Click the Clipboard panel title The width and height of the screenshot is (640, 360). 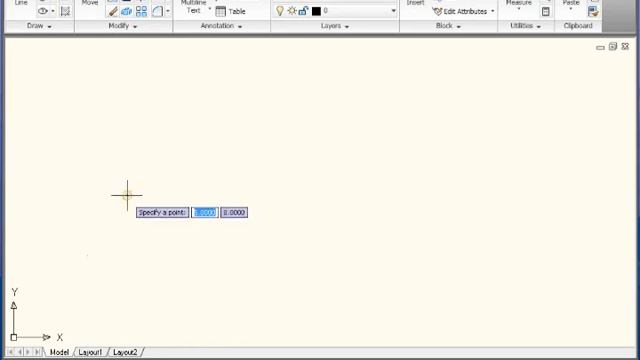click(x=578, y=26)
